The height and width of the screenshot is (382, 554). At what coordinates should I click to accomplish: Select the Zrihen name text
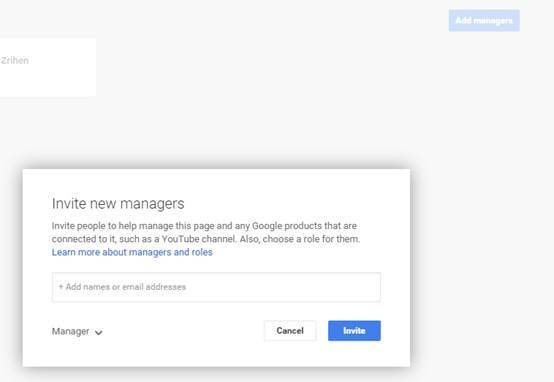(x=14, y=60)
